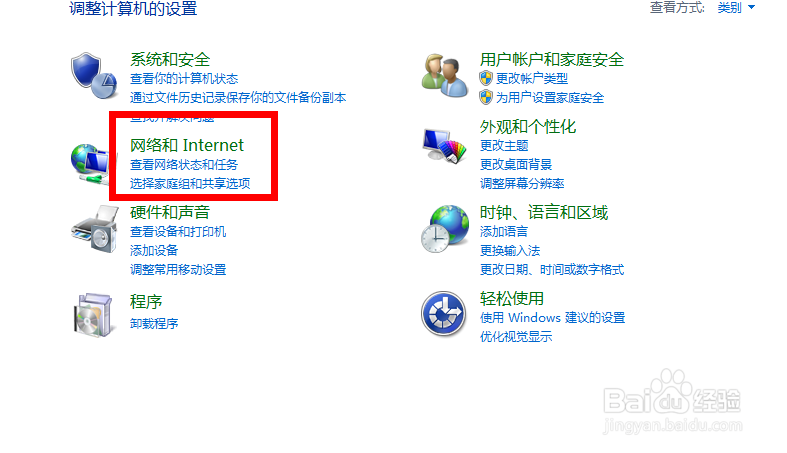
Task: Open the Hardware and Sound printer icon
Action: [x=94, y=229]
